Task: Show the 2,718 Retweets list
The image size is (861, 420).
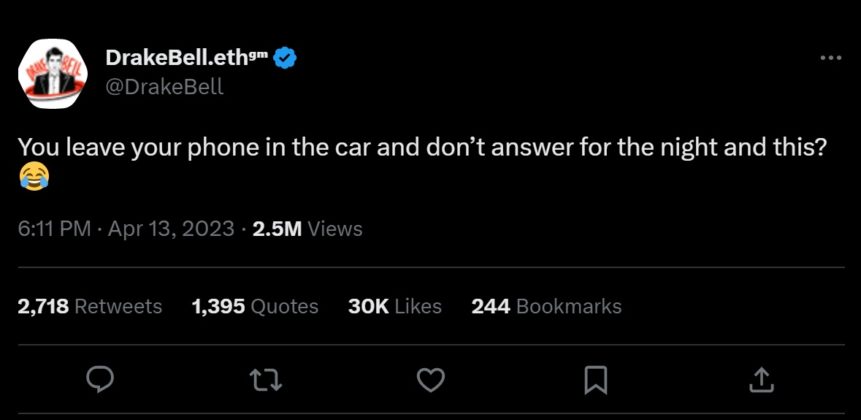Action: [x=90, y=306]
